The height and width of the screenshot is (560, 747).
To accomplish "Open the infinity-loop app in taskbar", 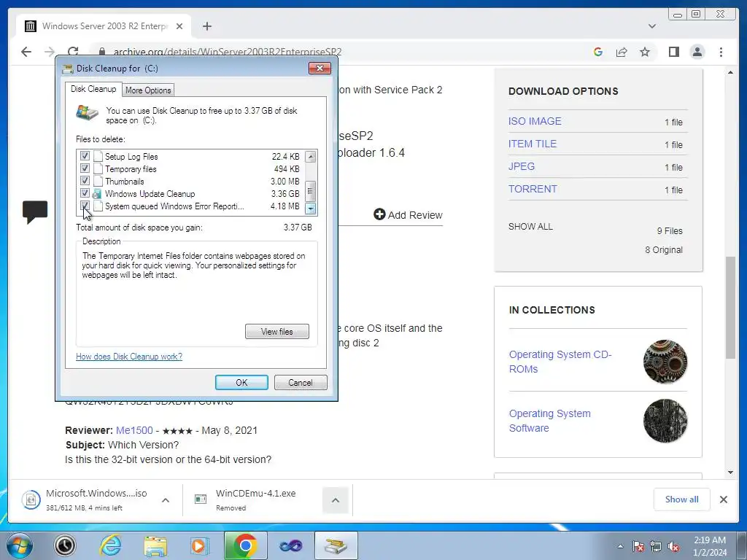I will (x=290, y=545).
